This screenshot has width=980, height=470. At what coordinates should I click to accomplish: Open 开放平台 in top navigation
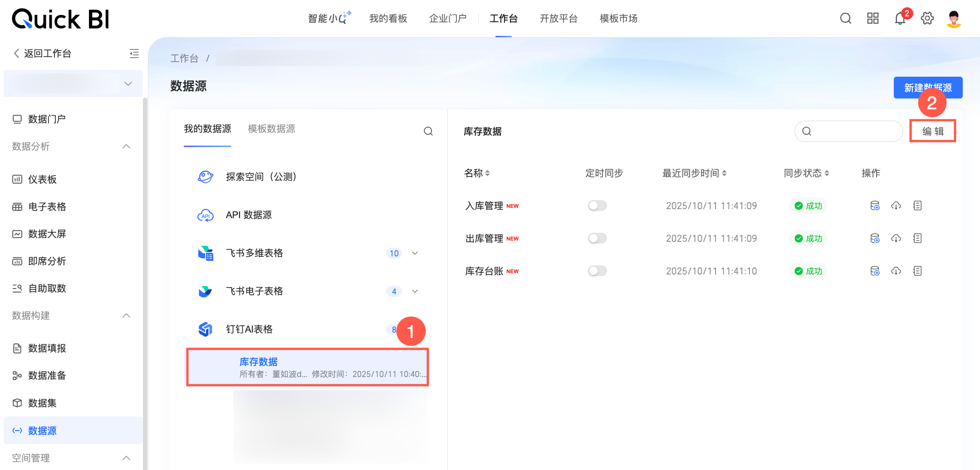(559, 19)
